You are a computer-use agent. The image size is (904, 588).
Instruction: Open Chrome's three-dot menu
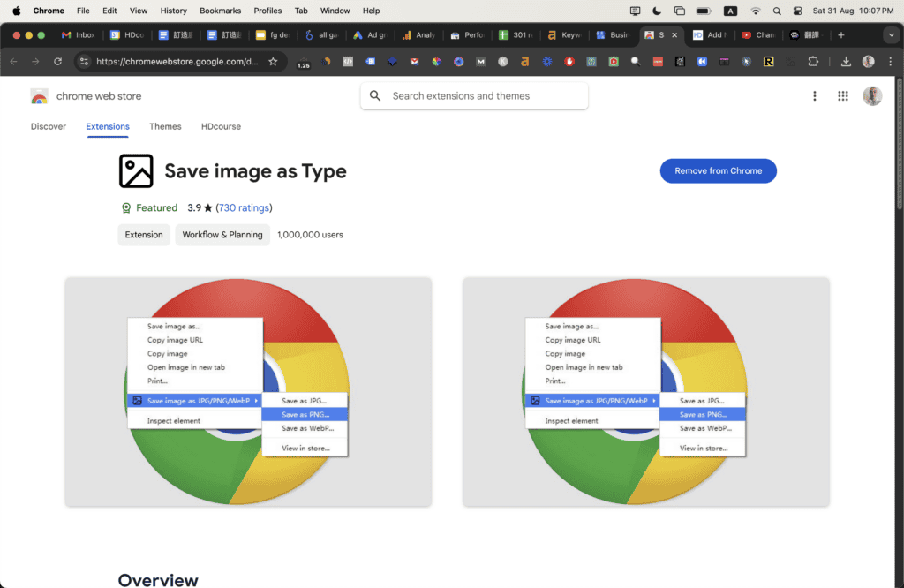(890, 62)
